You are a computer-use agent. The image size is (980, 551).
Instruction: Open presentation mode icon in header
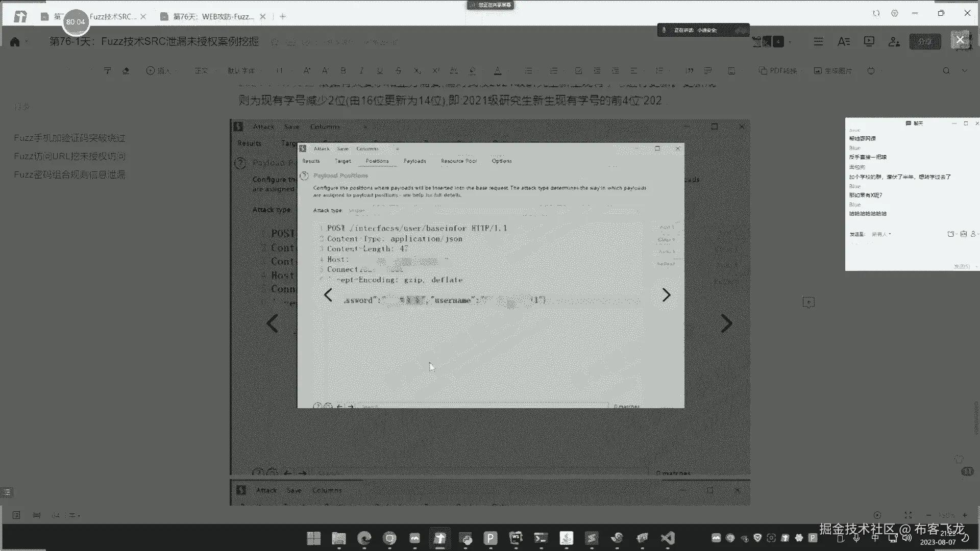pyautogui.click(x=869, y=41)
